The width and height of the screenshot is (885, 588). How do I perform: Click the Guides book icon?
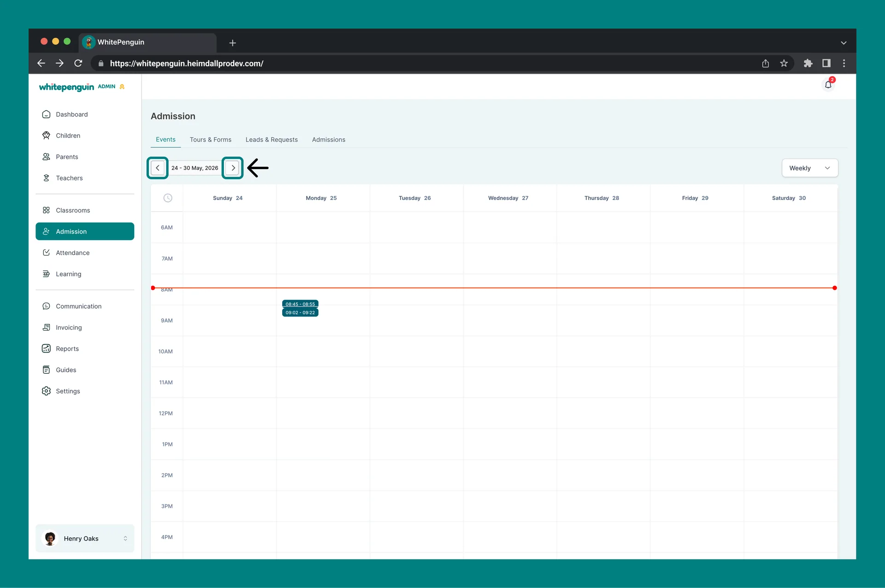click(x=46, y=370)
